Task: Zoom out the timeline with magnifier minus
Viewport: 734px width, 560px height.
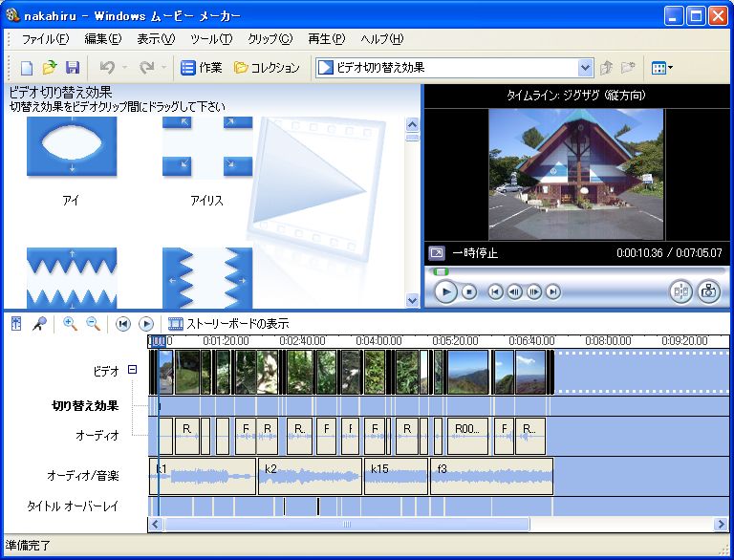Action: pyautogui.click(x=94, y=324)
